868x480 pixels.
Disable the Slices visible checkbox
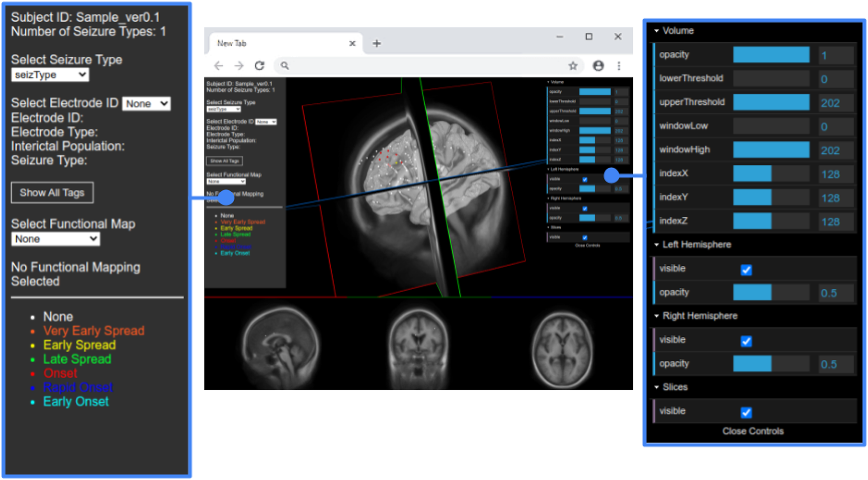tap(746, 412)
